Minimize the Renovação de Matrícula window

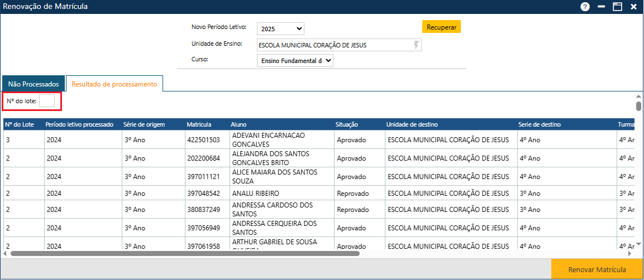point(602,7)
